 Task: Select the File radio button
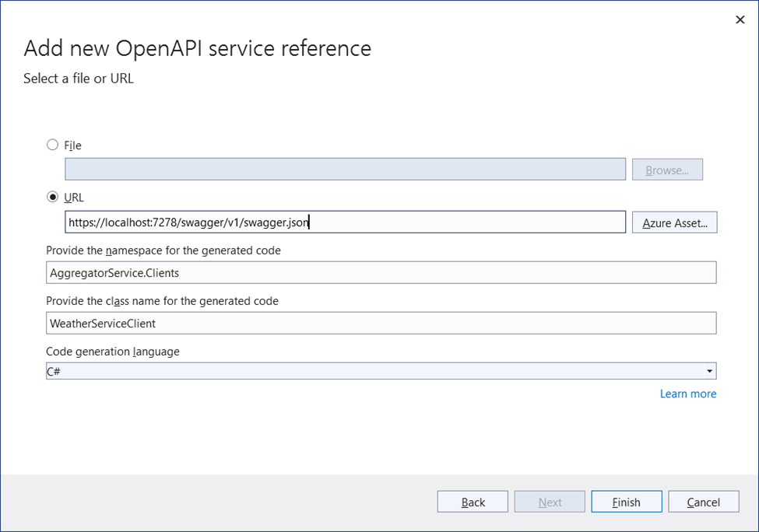point(52,145)
